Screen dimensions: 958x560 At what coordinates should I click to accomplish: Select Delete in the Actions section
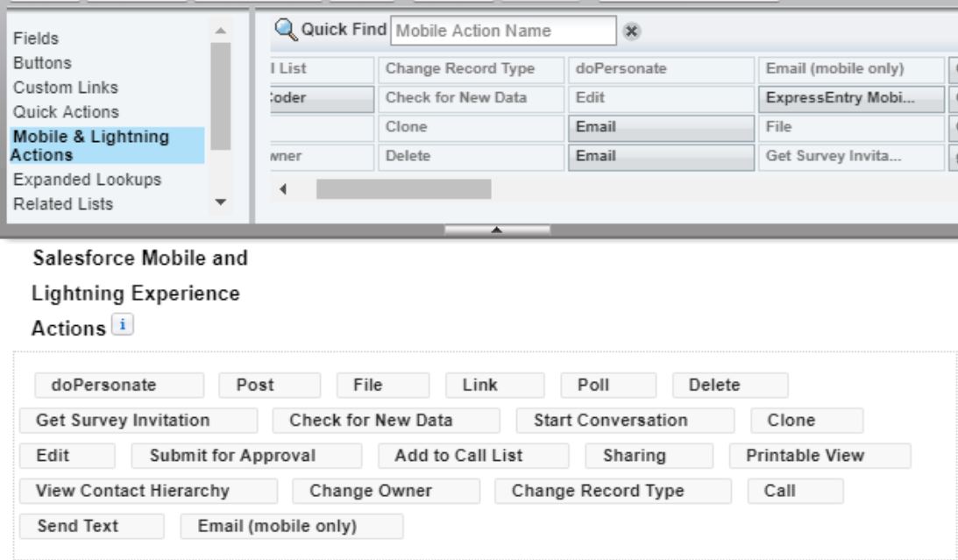coord(730,386)
